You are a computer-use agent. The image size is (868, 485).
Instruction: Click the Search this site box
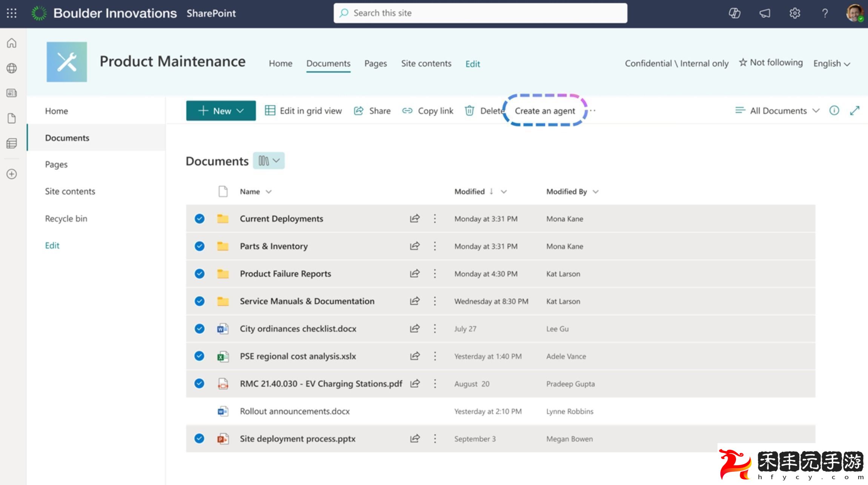click(x=480, y=13)
